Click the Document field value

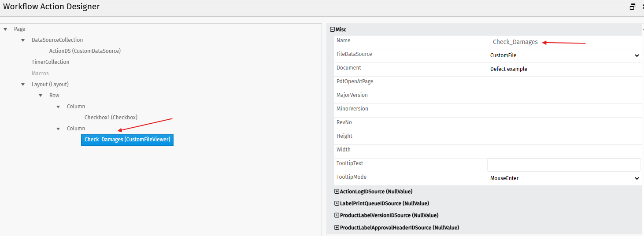(x=564, y=69)
